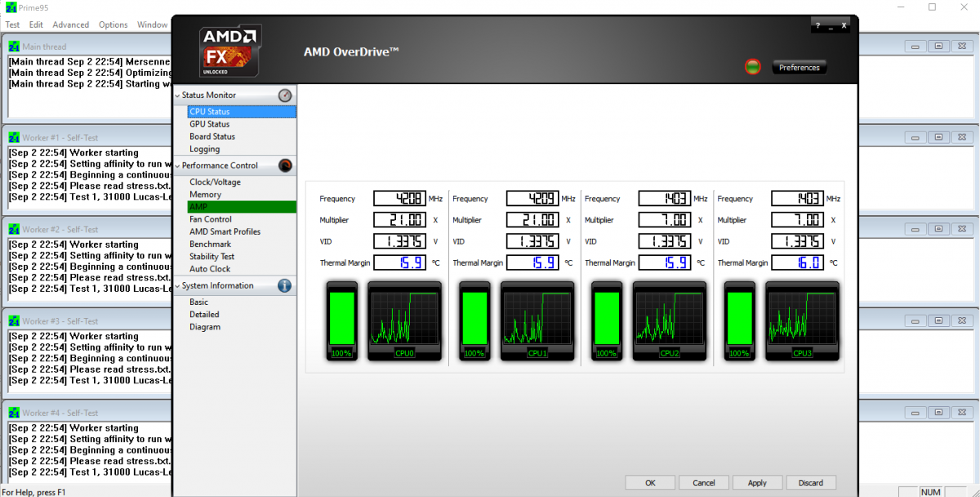Show Board Status page

click(212, 137)
